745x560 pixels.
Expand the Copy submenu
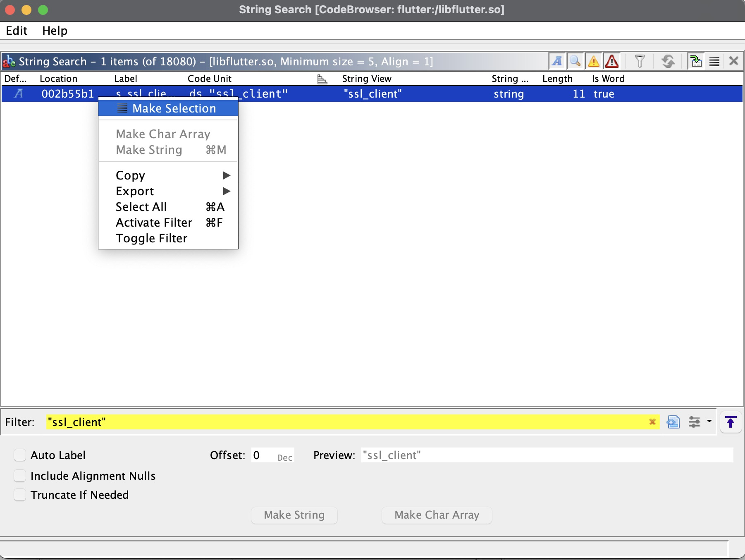click(168, 175)
